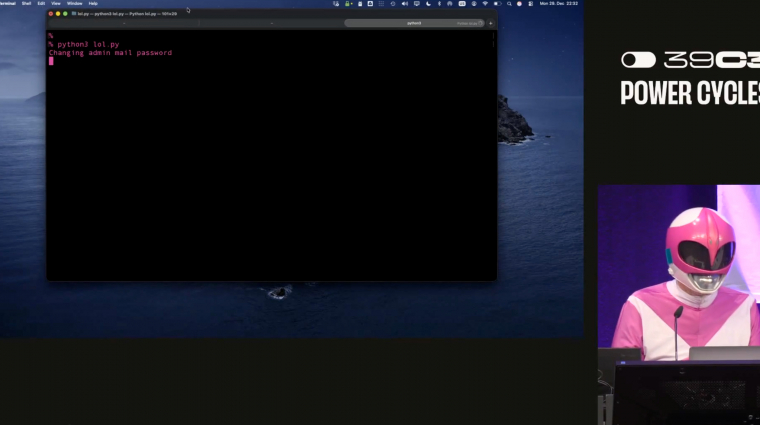This screenshot has height=425, width=760.
Task: Open the Terminal application menu
Action: pos(8,3)
